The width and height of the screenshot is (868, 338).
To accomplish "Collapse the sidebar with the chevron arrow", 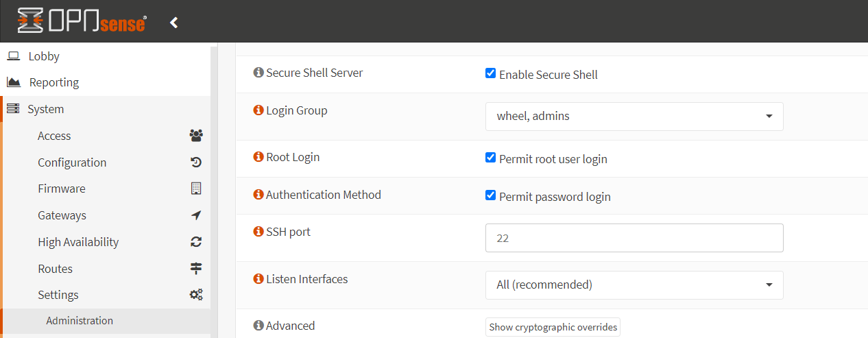I will click(174, 23).
